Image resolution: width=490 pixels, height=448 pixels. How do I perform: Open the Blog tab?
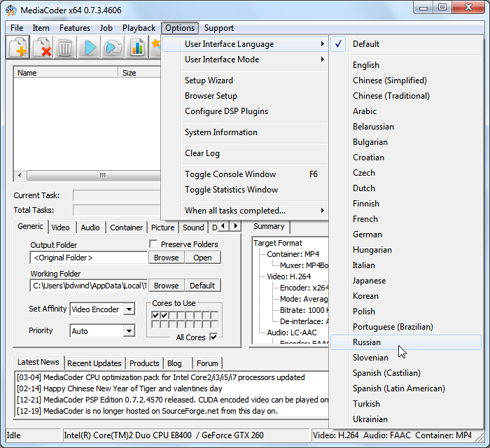(174, 363)
